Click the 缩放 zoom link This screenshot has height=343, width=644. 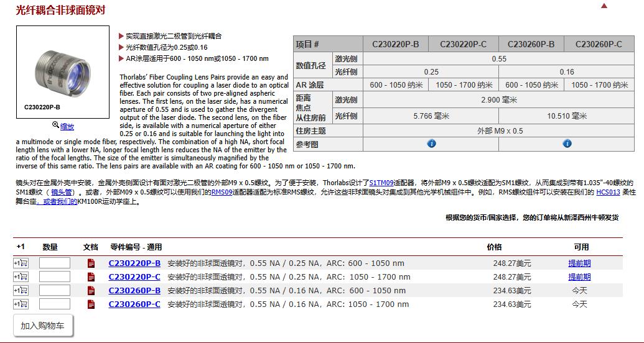coord(67,127)
